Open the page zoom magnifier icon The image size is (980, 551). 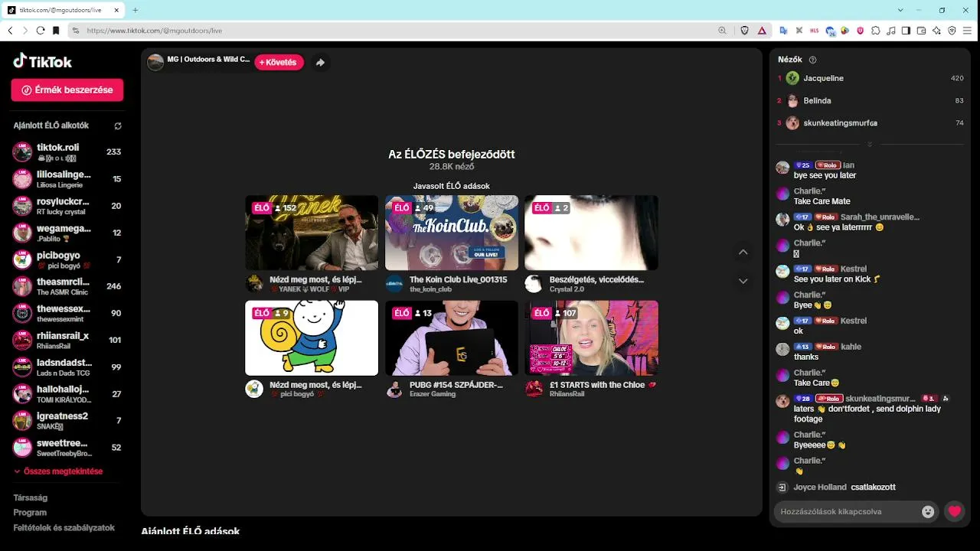pyautogui.click(x=722, y=31)
